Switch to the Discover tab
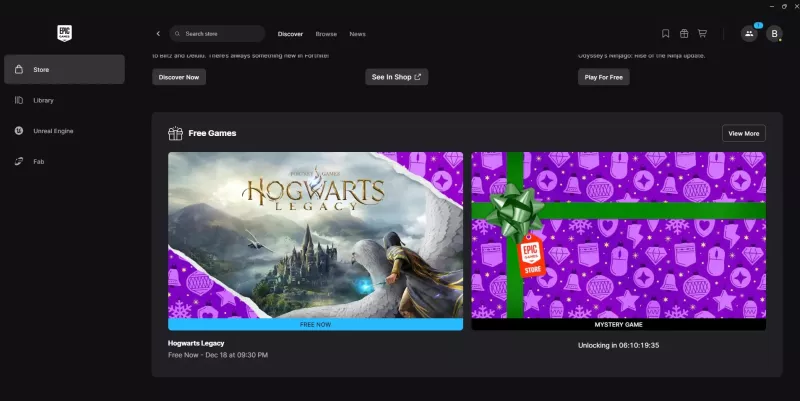The height and width of the screenshot is (401, 800). coord(290,34)
